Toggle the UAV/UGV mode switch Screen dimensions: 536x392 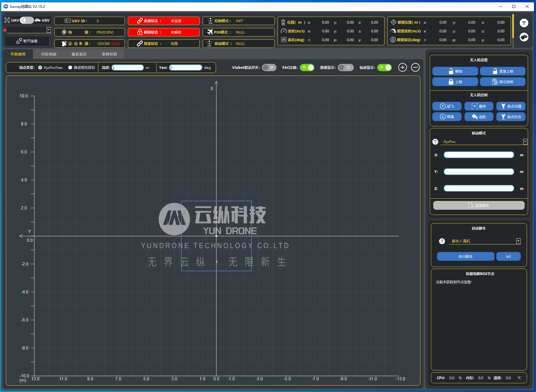click(x=27, y=20)
